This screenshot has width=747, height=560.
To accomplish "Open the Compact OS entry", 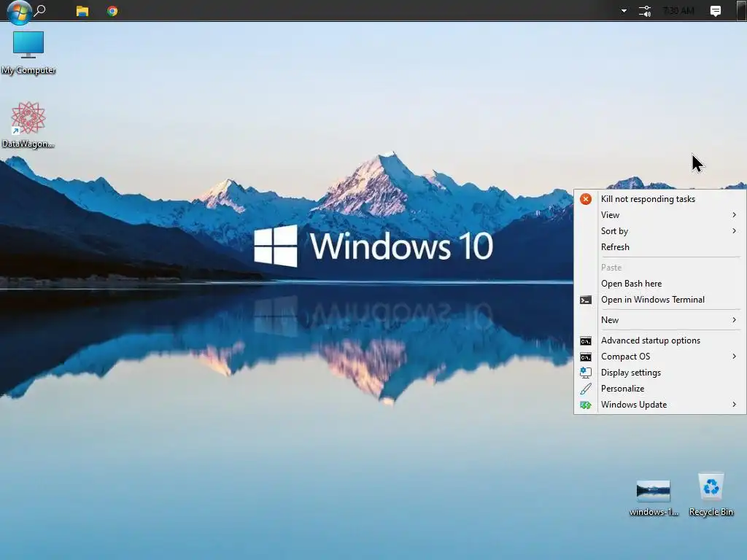I will coord(659,357).
